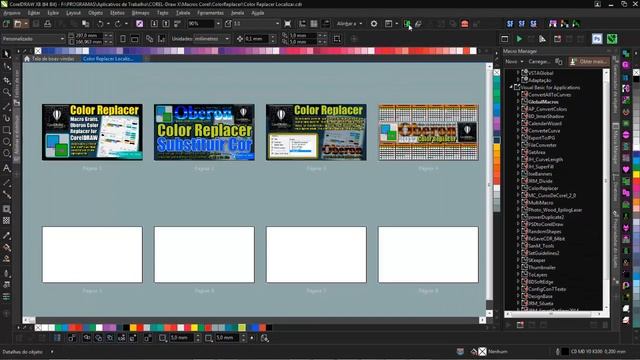Select the Crop tool
640x360 pixels.
[7, 80]
